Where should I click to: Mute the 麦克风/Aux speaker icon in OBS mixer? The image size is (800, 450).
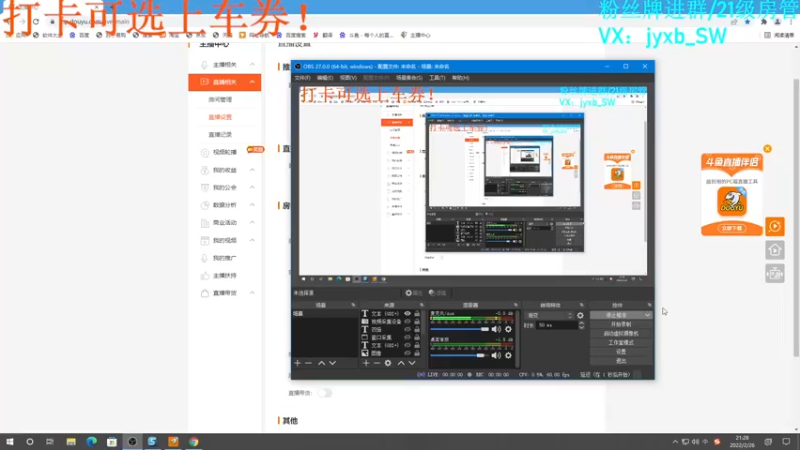496,330
